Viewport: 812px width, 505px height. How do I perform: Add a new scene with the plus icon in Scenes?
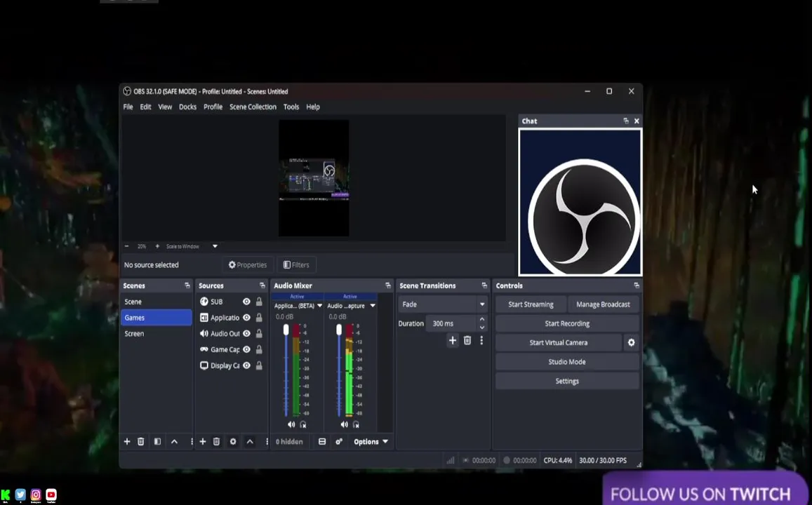pos(127,441)
